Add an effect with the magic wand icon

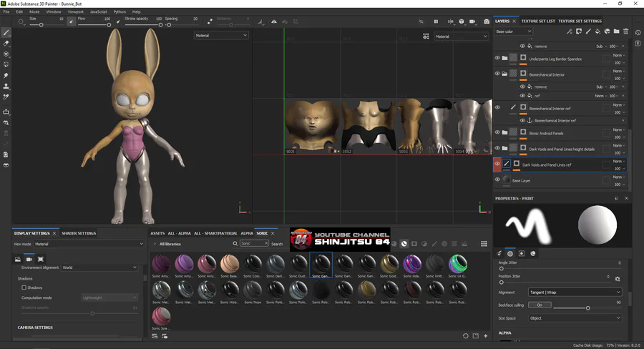(570, 31)
